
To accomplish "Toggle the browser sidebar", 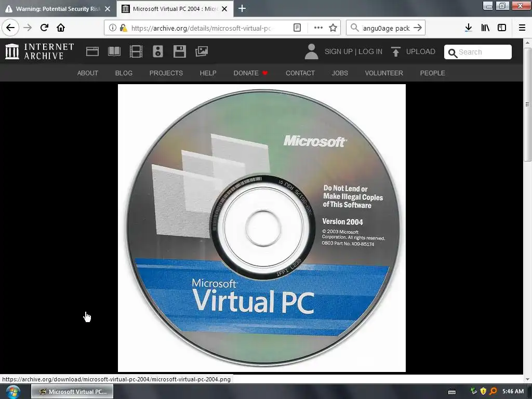I will click(502, 28).
